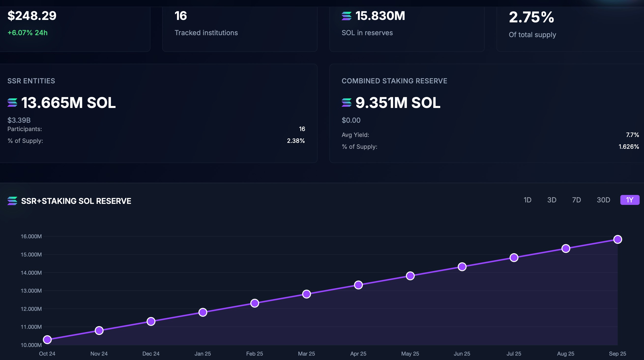Select the 1D time range
The image size is (644, 360).
click(x=527, y=200)
